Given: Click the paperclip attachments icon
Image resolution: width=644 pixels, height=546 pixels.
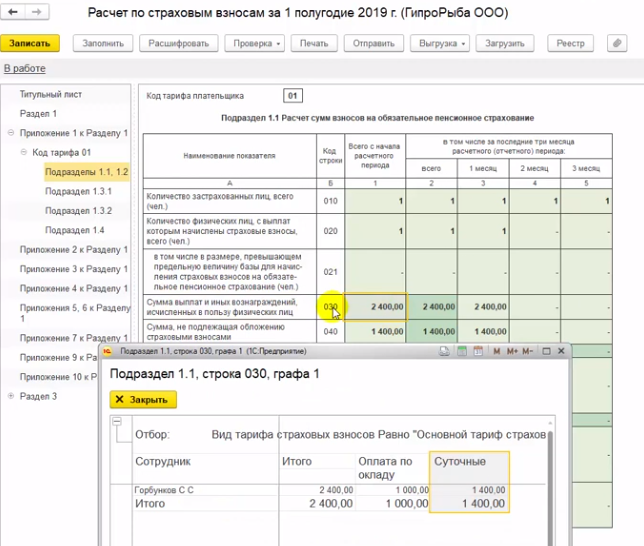Looking at the screenshot, I should pos(615,44).
